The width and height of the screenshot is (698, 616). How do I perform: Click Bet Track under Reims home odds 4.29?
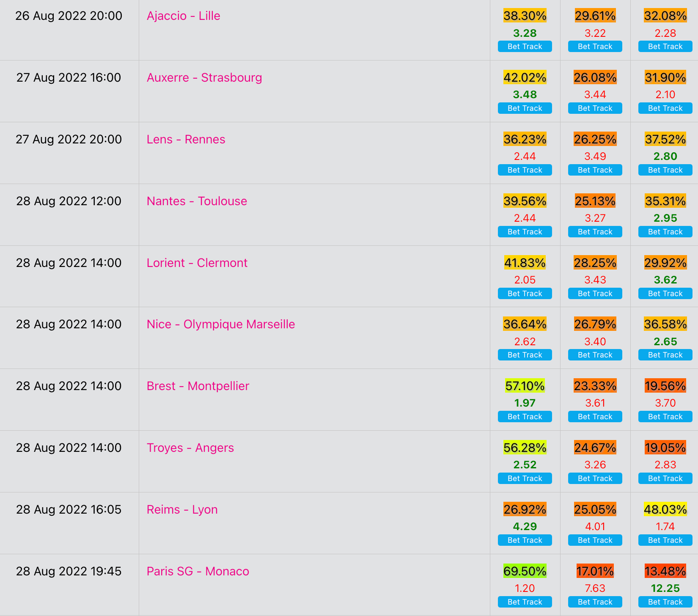coord(525,540)
